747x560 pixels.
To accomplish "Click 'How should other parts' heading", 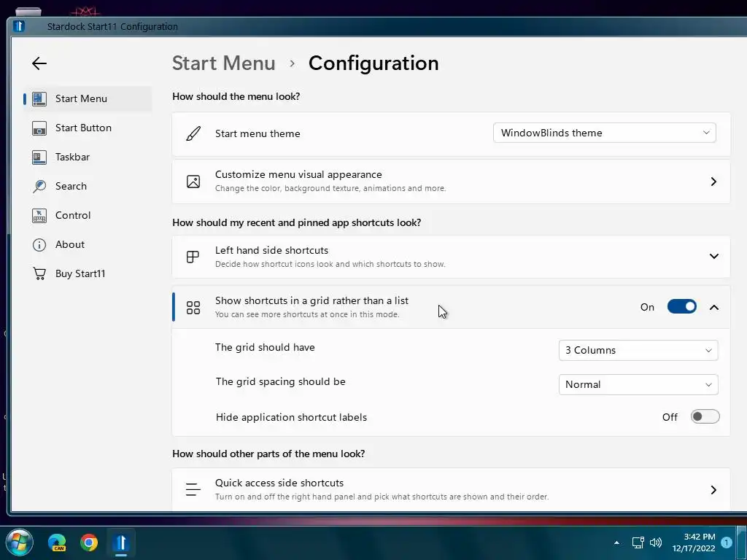I will pos(268,454).
